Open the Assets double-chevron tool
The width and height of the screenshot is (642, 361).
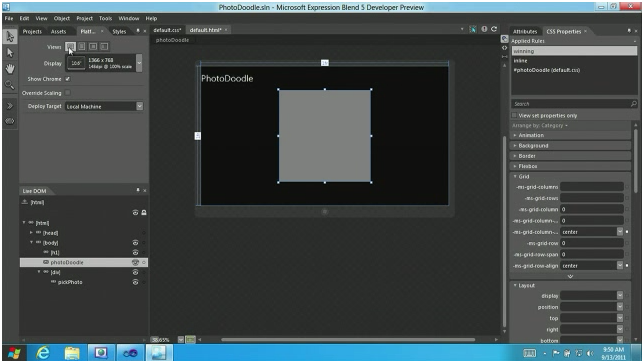tap(10, 106)
